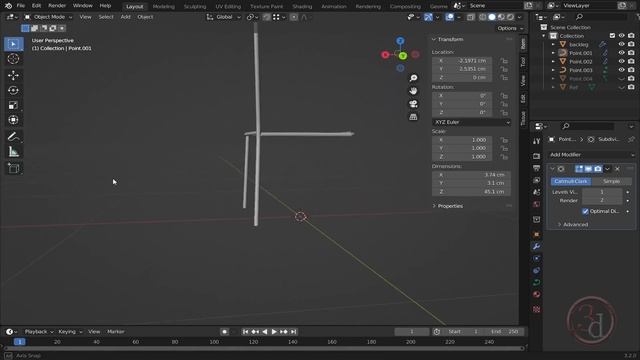Switch orthographic perspective grid icon
Image resolution: width=640 pixels, height=360 pixels.
(413, 117)
